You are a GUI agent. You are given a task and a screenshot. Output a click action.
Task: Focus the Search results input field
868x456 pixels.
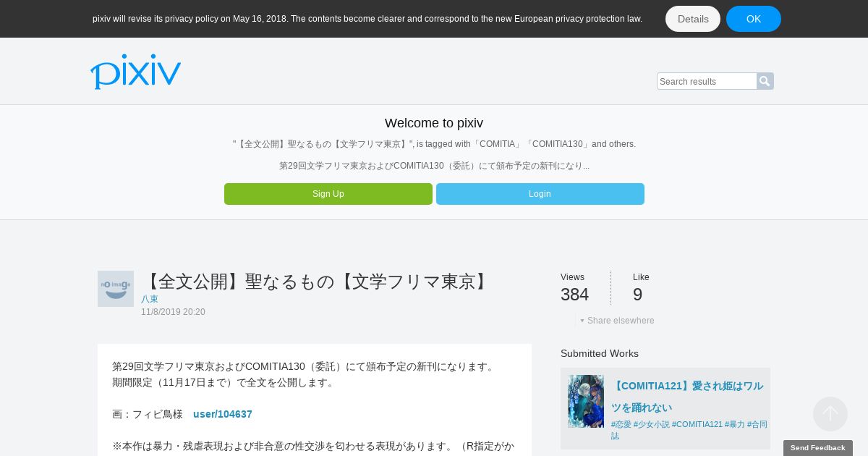pyautogui.click(x=707, y=81)
